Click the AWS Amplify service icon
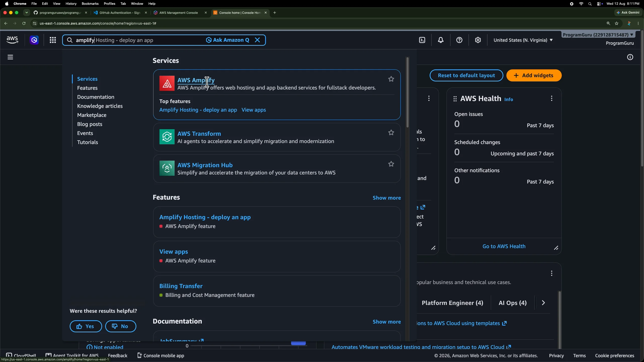Image resolution: width=644 pixels, height=362 pixels. (167, 83)
